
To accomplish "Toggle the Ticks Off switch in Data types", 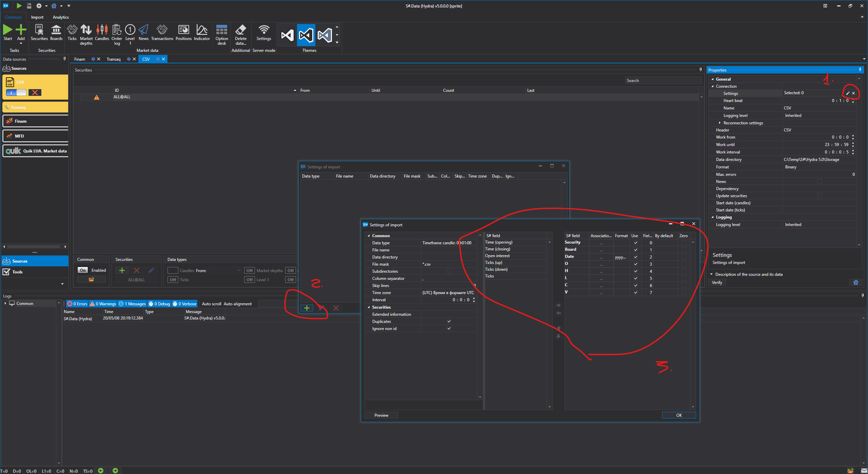I will point(173,280).
